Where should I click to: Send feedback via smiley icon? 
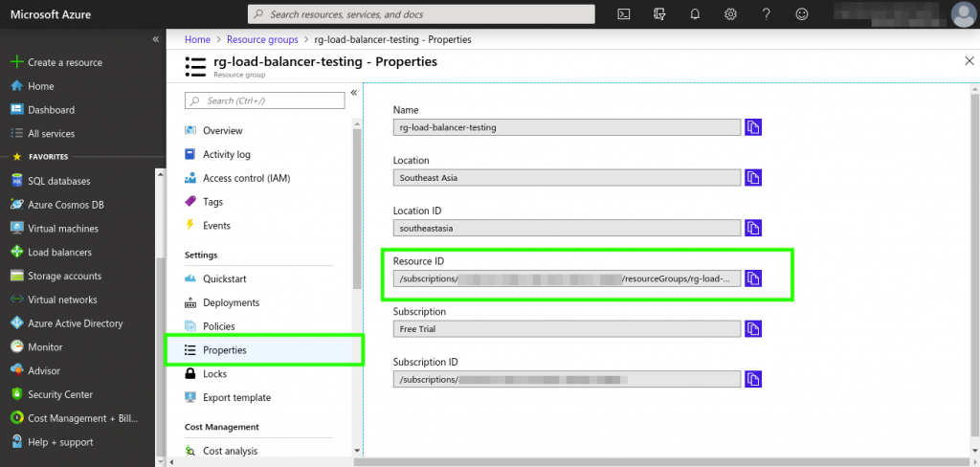(802, 14)
